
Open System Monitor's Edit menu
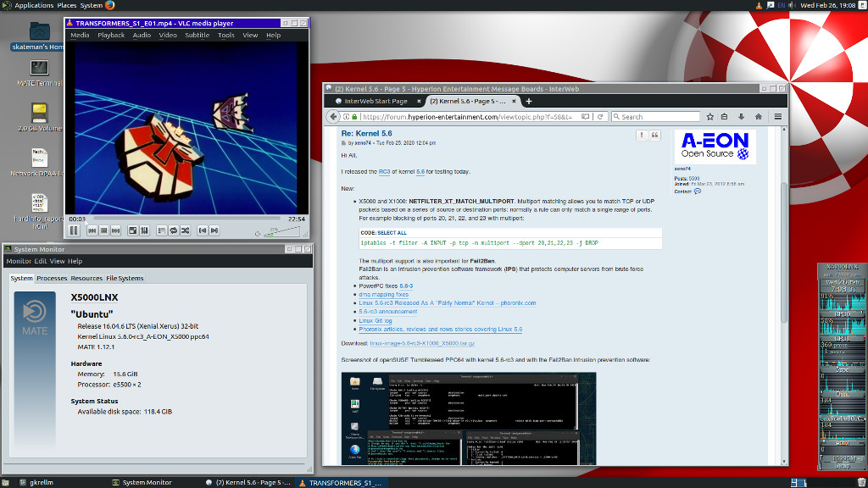click(41, 261)
